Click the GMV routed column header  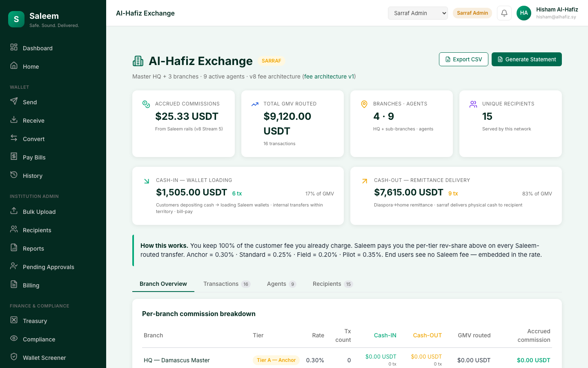[x=474, y=335]
